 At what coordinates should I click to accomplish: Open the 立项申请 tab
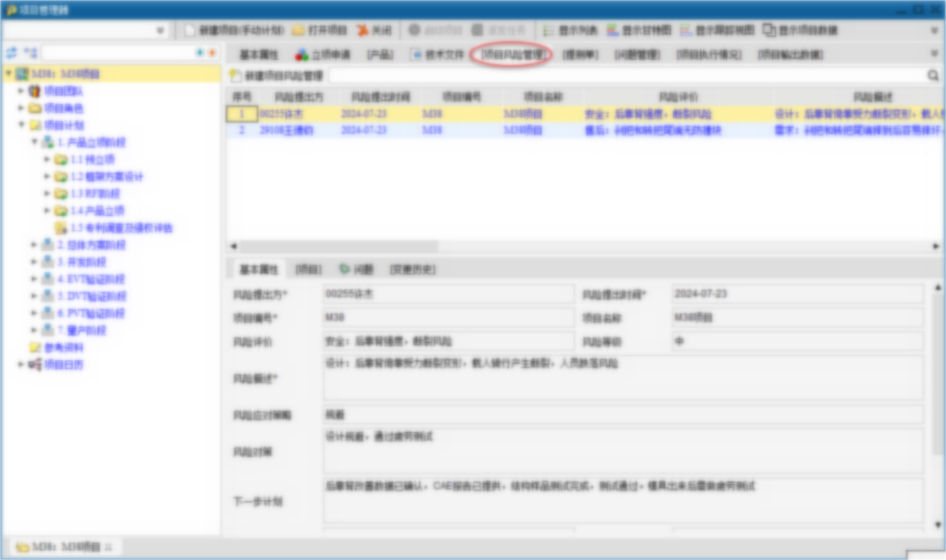322,55
